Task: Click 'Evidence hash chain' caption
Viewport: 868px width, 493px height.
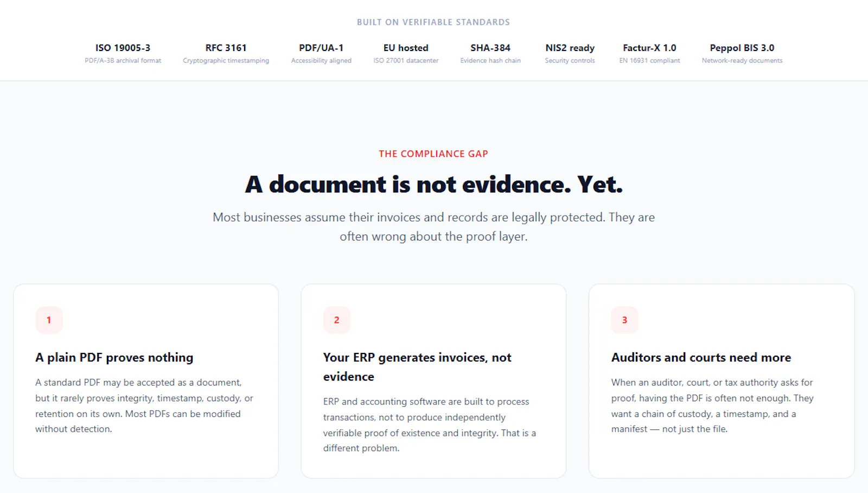Action: coord(490,61)
